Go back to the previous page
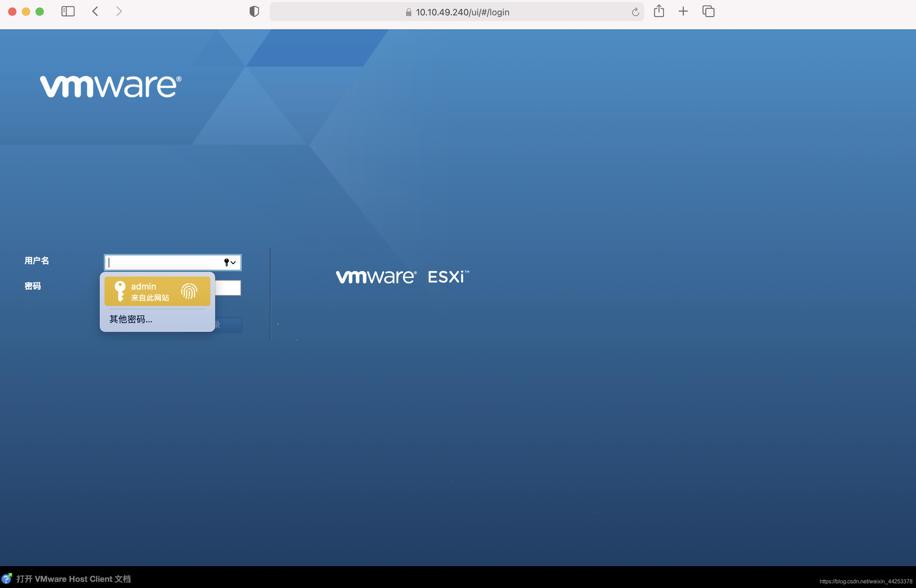Viewport: 916px width, 588px height. click(95, 12)
